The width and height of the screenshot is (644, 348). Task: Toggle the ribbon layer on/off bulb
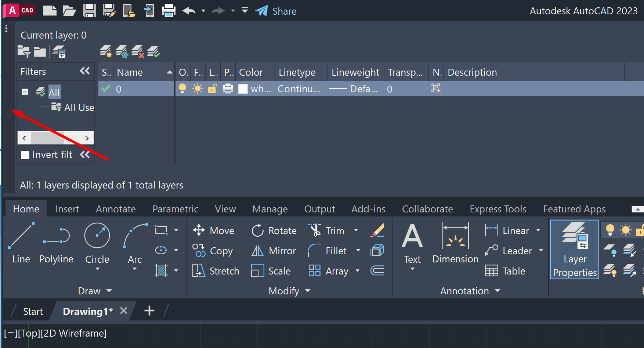tap(610, 230)
